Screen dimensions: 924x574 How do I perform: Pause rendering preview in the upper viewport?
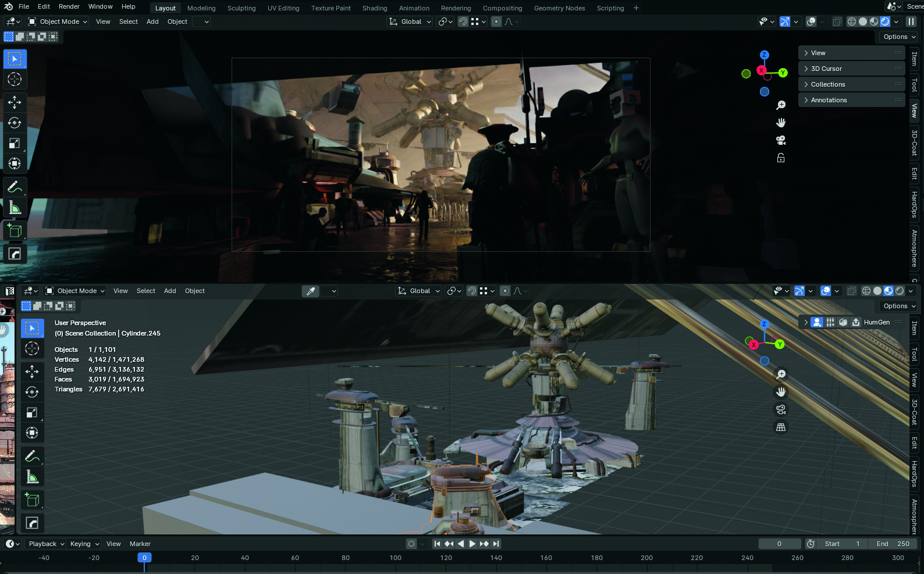911,22
